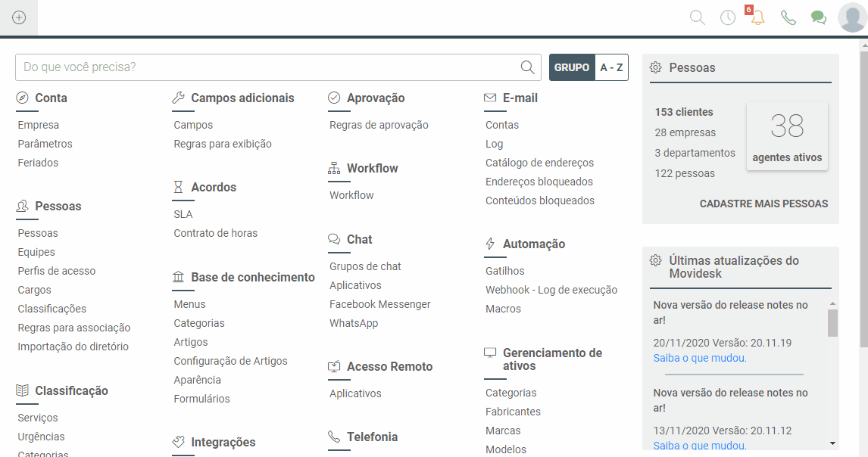Viewport: 868px width, 457px height.
Task: Open Formulários link
Action: coord(201,399)
